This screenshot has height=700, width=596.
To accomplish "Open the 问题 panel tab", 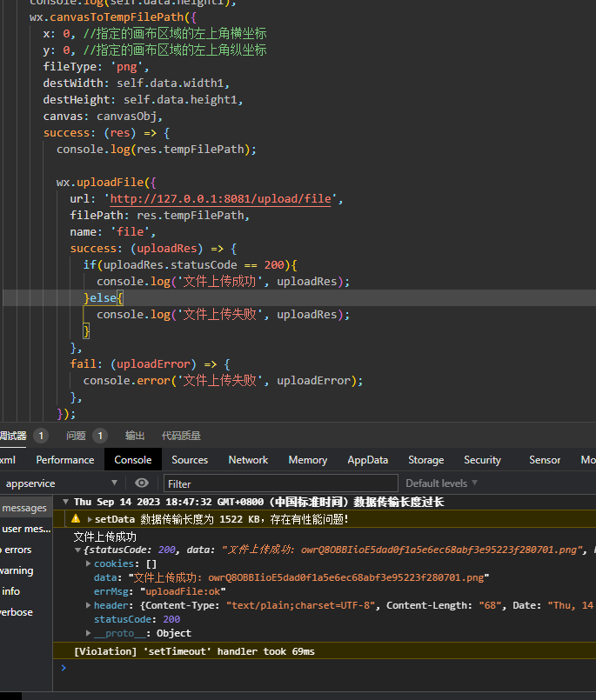I will click(76, 436).
